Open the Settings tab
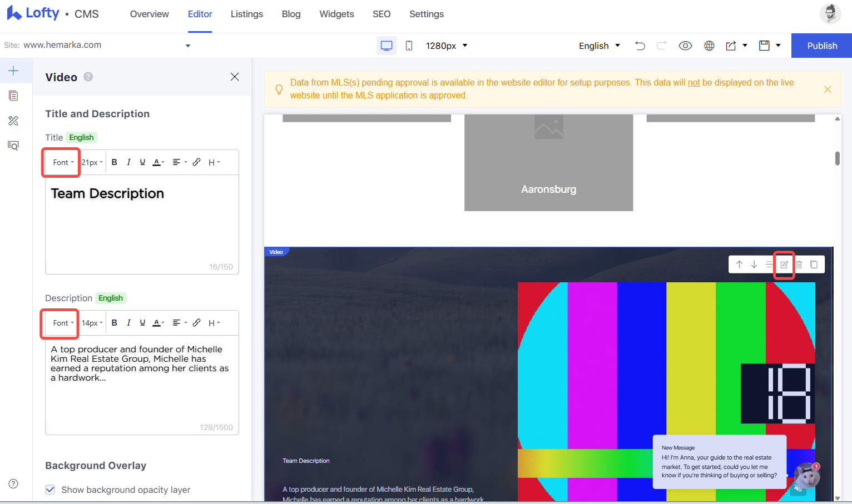The image size is (852, 504). (427, 14)
